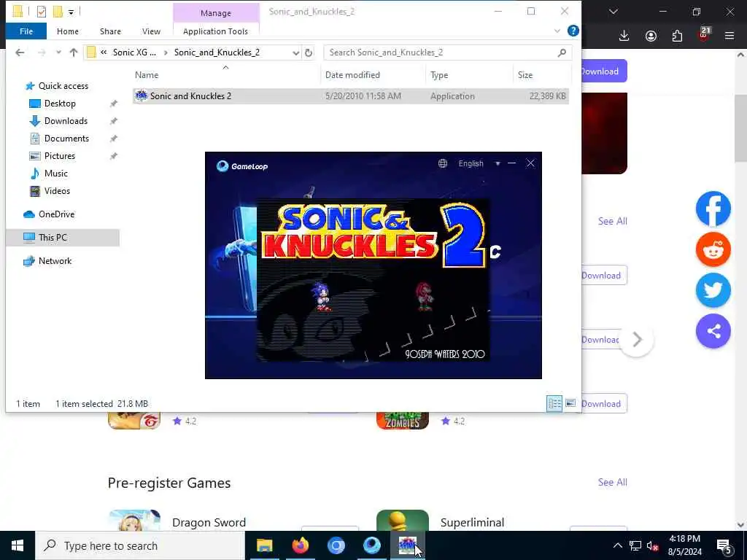Screen dimensions: 747x560
Task: Select OneDrive in the navigation pane
Action: 56,214
